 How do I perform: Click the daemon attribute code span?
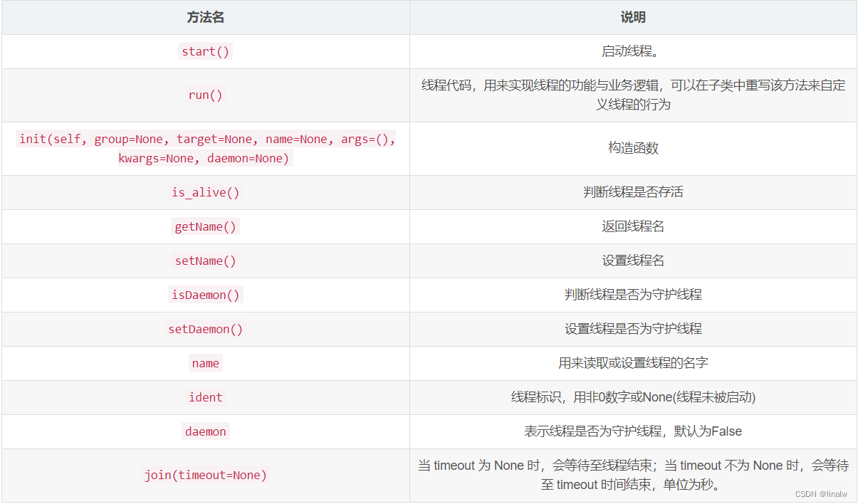pyautogui.click(x=205, y=431)
